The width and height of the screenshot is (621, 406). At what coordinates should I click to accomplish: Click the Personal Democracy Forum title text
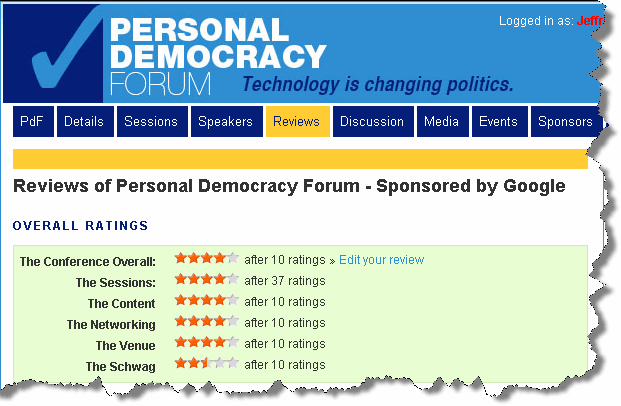pyautogui.click(x=218, y=55)
